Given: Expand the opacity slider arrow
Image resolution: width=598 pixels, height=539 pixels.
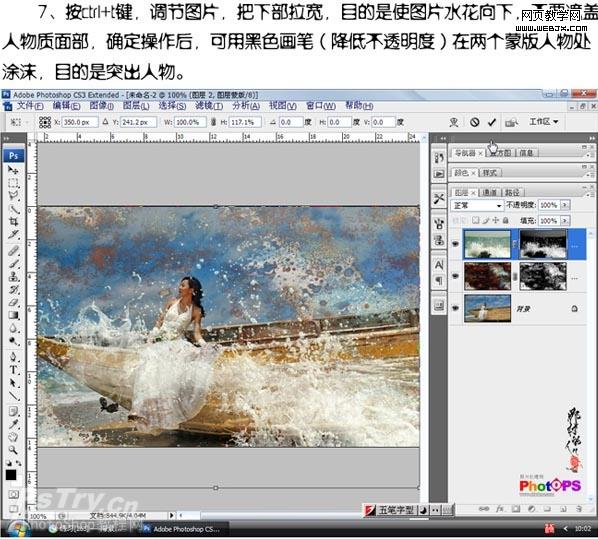Looking at the screenshot, I should (x=565, y=205).
